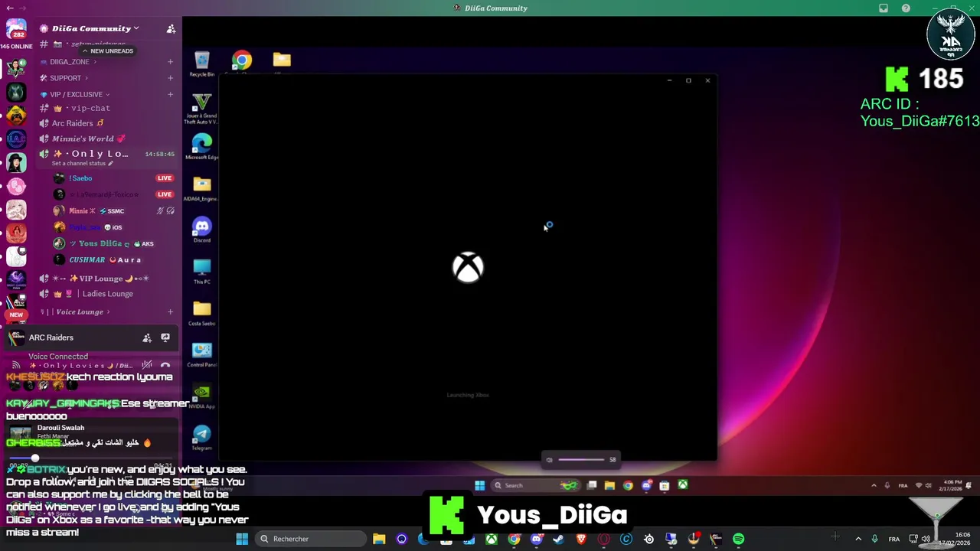Image resolution: width=980 pixels, height=551 pixels.
Task: Open Steam in the bottom taskbar
Action: coord(558,539)
